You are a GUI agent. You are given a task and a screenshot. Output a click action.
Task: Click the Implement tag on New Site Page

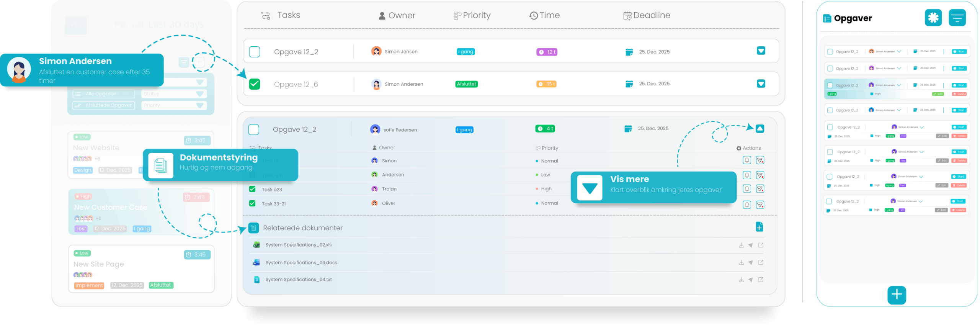click(x=89, y=285)
